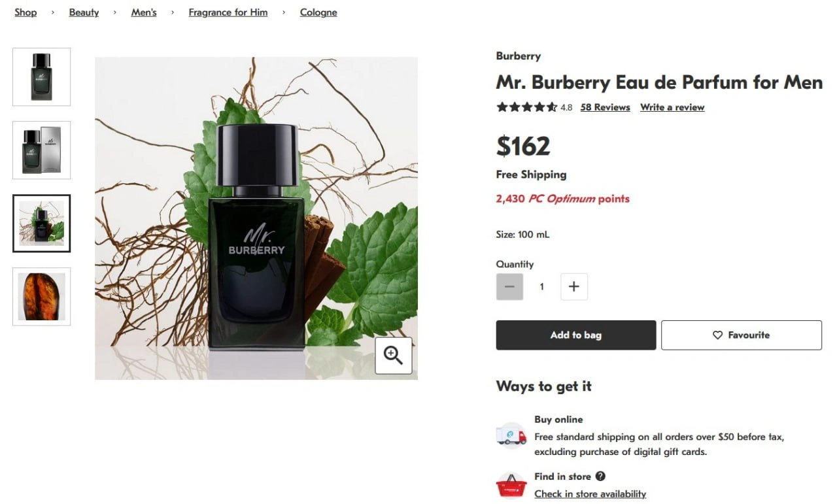Select the first bottle-only thumbnail
This screenshot has height=504, width=837.
41,76
